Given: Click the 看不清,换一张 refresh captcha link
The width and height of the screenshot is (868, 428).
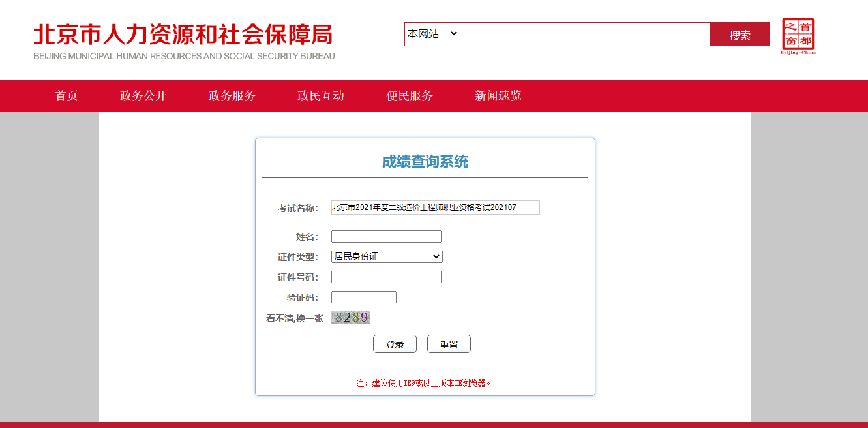Looking at the screenshot, I should click(295, 318).
